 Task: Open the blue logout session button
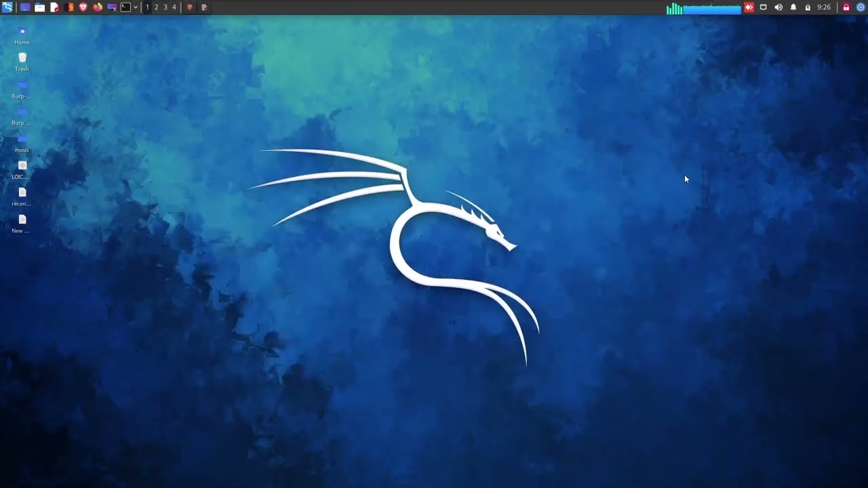point(861,7)
